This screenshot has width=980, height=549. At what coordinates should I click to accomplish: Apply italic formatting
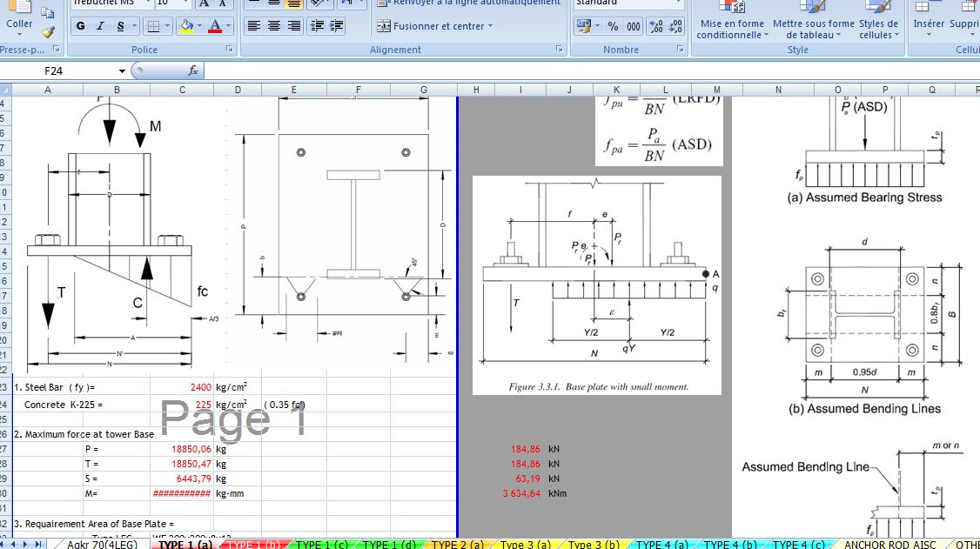(100, 25)
